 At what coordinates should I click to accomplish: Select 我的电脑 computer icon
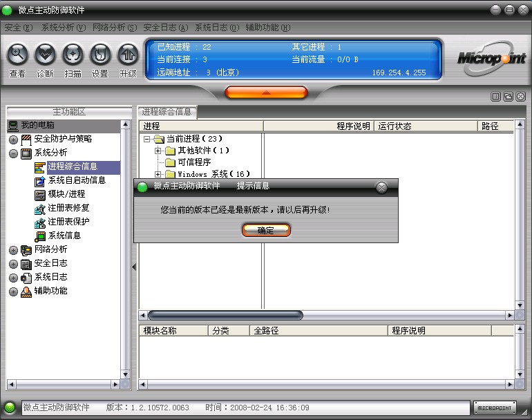(13, 126)
